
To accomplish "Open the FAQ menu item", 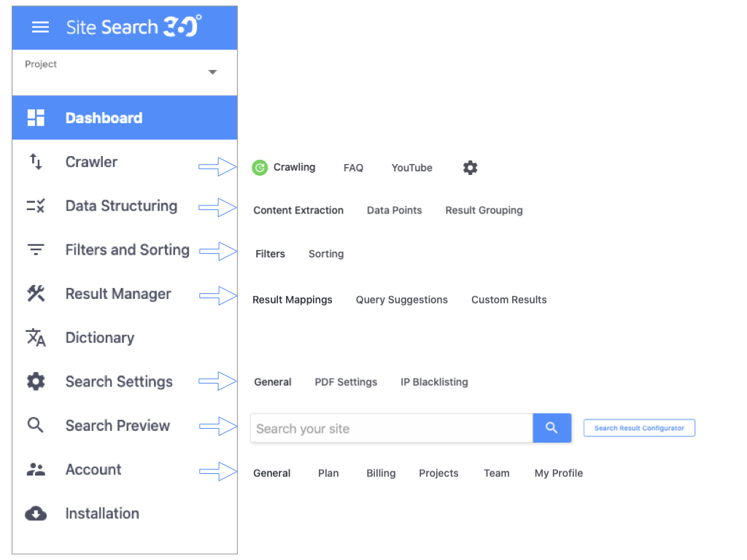I will [x=353, y=168].
